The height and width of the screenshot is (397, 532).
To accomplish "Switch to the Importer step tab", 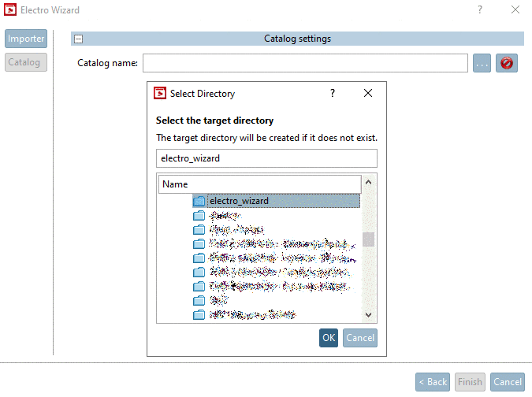I will click(x=26, y=39).
